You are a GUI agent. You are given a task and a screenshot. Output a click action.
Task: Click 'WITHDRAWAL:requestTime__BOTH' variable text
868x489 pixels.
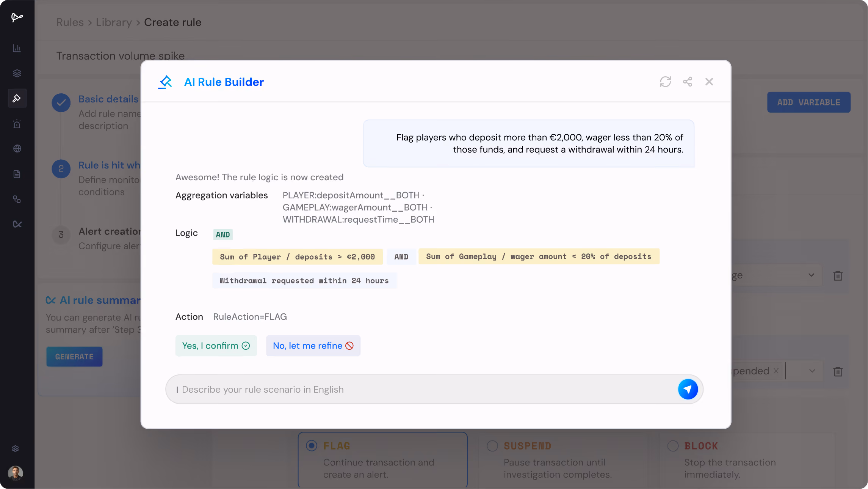tap(358, 219)
